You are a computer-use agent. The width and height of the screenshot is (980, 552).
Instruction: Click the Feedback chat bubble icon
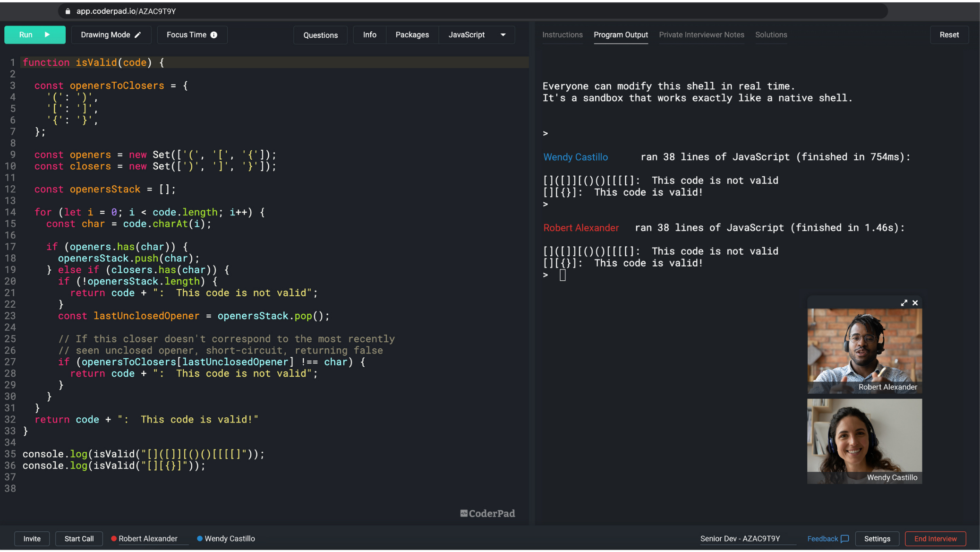pyautogui.click(x=845, y=539)
